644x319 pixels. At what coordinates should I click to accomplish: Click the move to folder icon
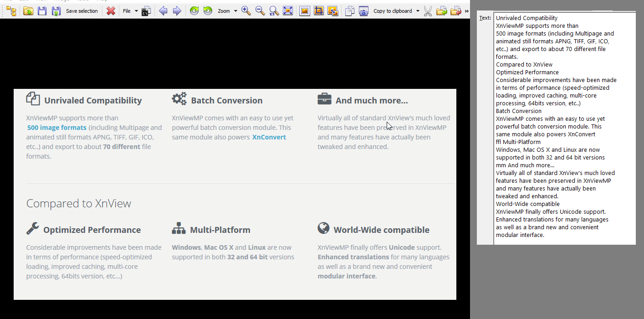click(x=455, y=11)
